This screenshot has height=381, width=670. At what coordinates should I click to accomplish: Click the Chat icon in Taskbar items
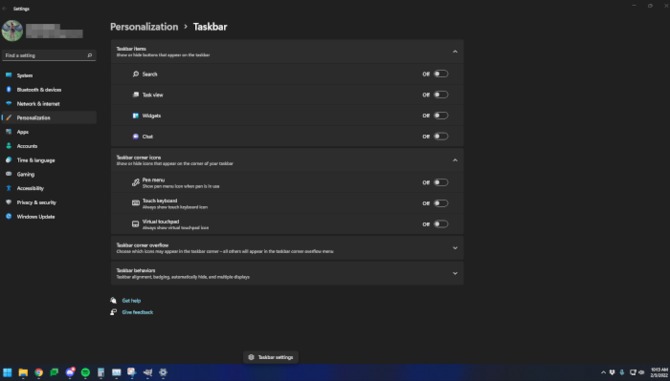pos(135,137)
